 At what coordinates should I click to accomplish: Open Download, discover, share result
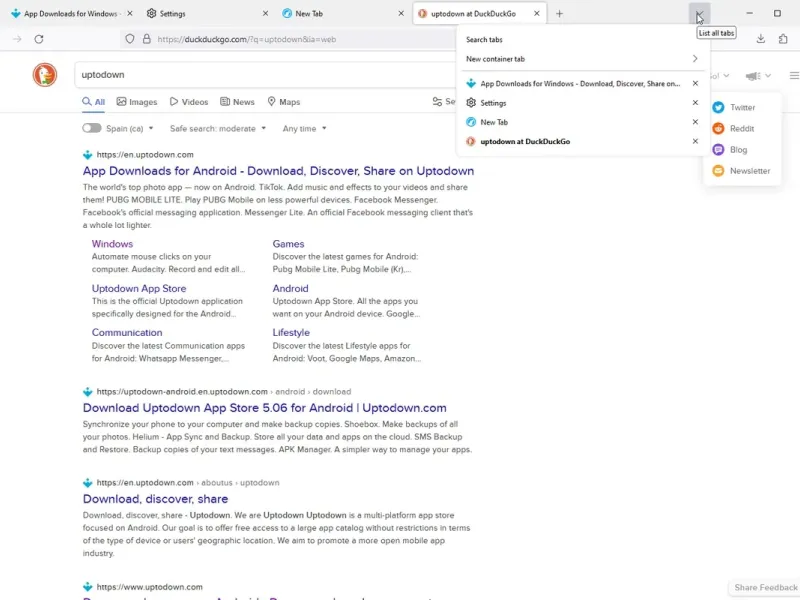point(155,498)
